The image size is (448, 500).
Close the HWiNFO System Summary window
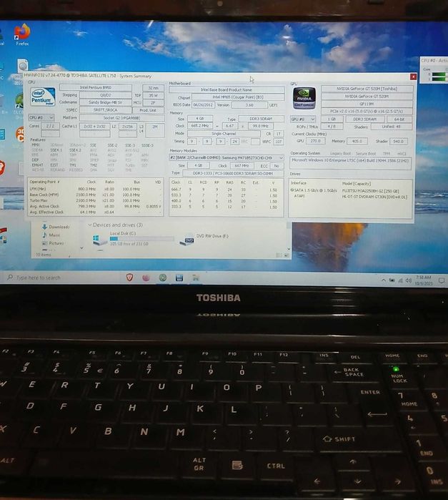(x=413, y=77)
